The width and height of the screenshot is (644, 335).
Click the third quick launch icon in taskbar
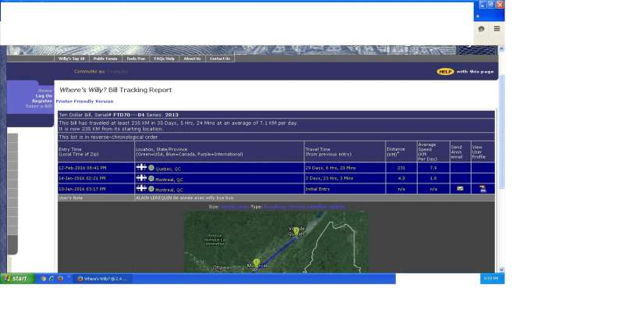click(x=60, y=279)
